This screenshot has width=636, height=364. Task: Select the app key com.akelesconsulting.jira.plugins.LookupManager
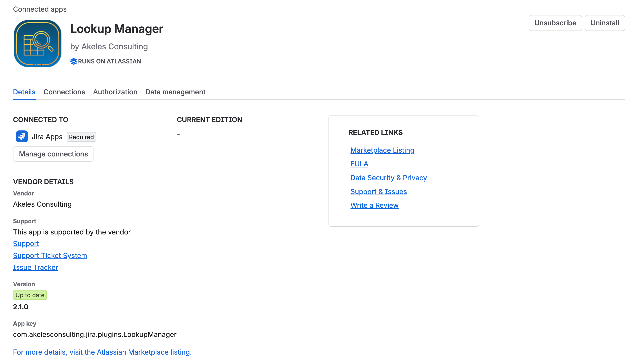coord(95,334)
